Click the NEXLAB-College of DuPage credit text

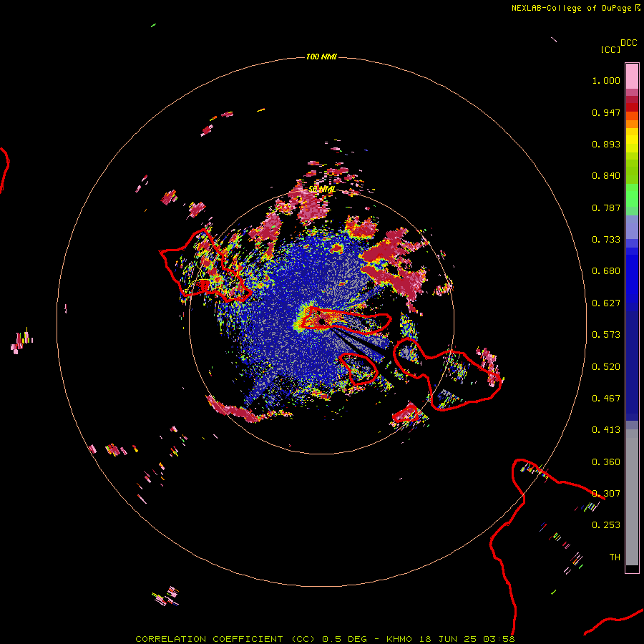click(x=571, y=8)
